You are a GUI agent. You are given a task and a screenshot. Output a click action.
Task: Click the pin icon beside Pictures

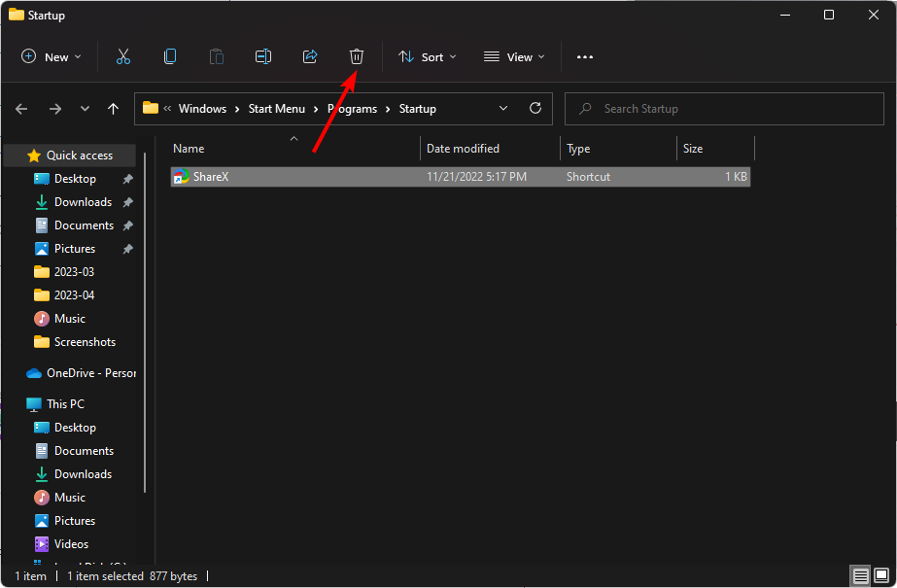click(x=128, y=249)
